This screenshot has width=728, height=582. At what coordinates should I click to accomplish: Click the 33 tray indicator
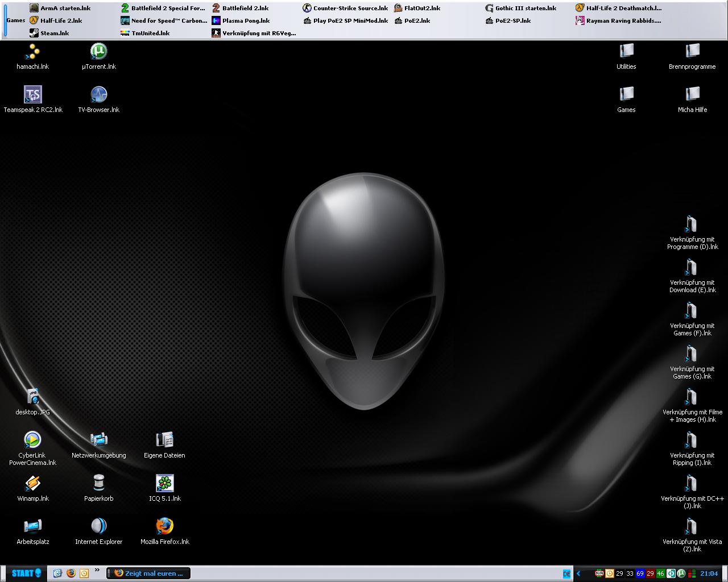point(630,573)
